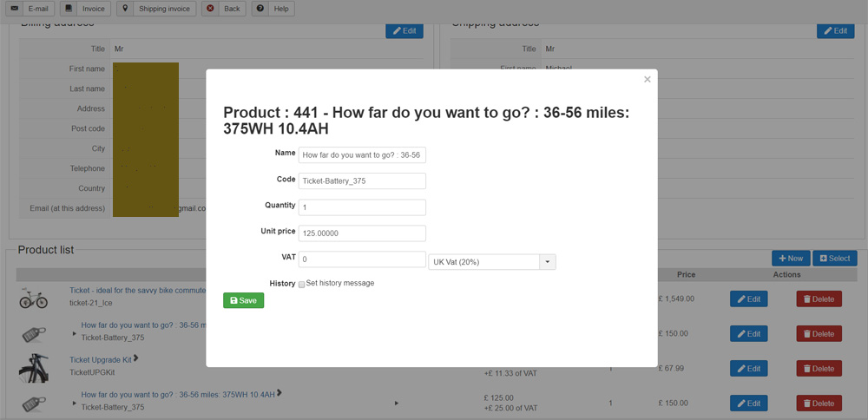Viewport: 868px width, 420px height.
Task: Expand arrow after 375WH 10.4AH product link
Action: click(x=279, y=393)
